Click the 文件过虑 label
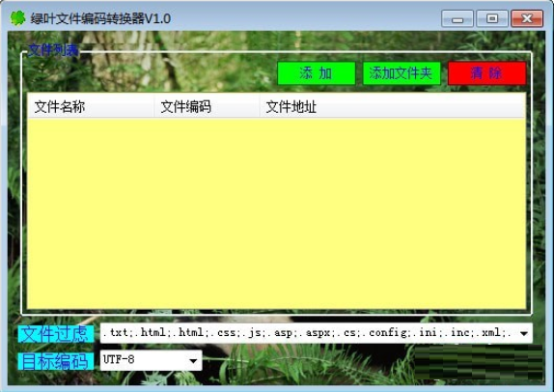This screenshot has height=392, width=554. click(x=56, y=334)
